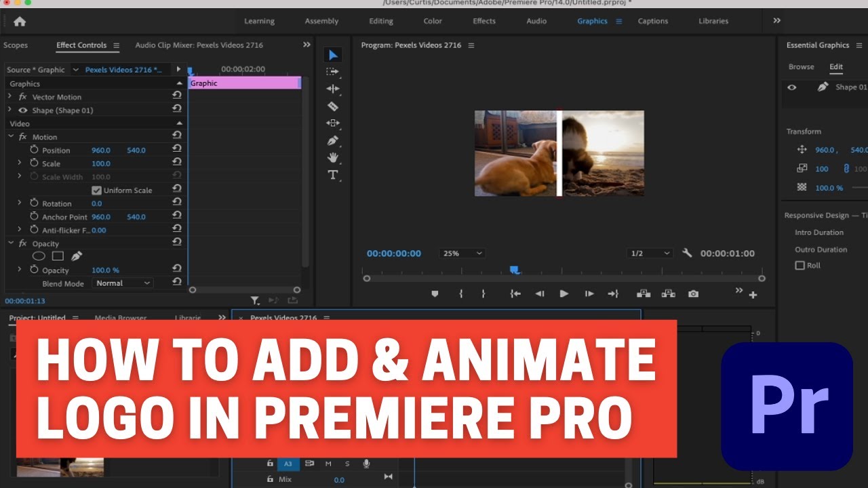Switch to the Learning workspace

259,21
